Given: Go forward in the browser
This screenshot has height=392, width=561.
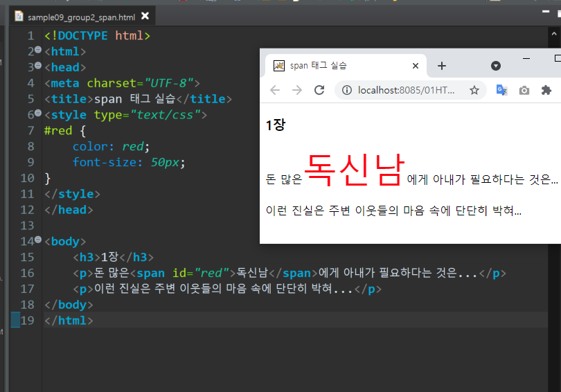Looking at the screenshot, I should click(x=297, y=90).
